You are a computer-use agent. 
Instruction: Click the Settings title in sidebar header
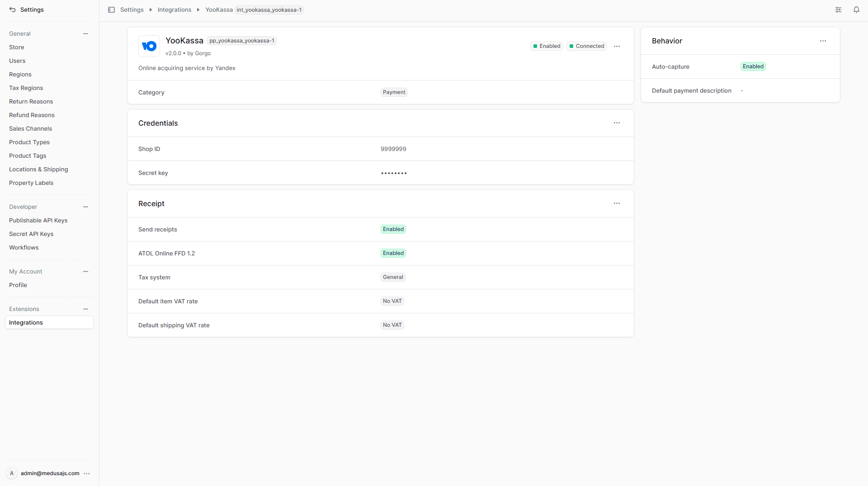pyautogui.click(x=32, y=9)
